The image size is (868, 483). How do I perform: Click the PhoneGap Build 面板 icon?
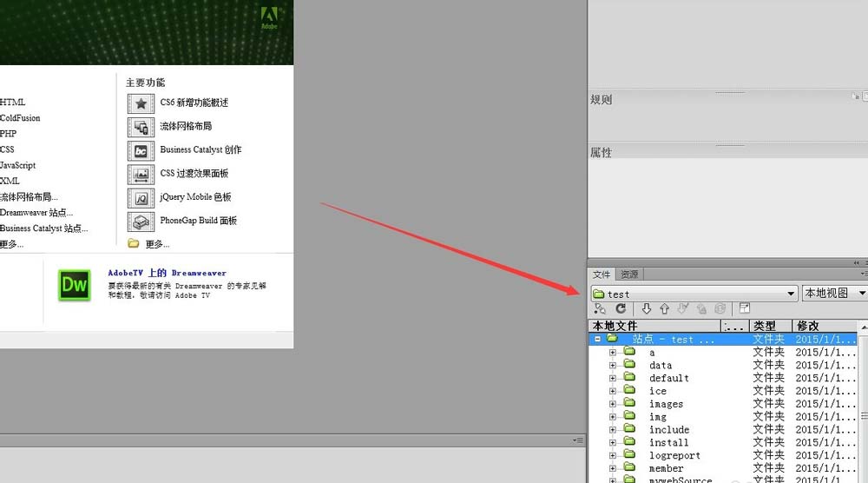point(141,222)
